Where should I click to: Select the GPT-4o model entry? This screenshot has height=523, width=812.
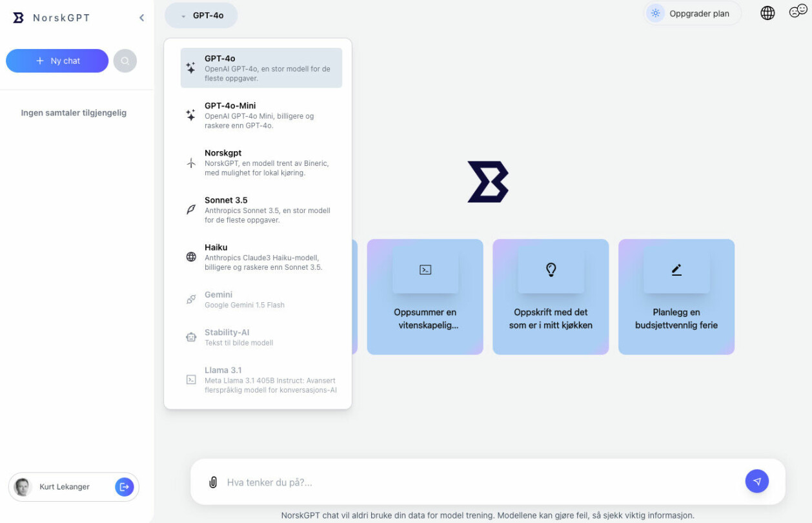261,68
